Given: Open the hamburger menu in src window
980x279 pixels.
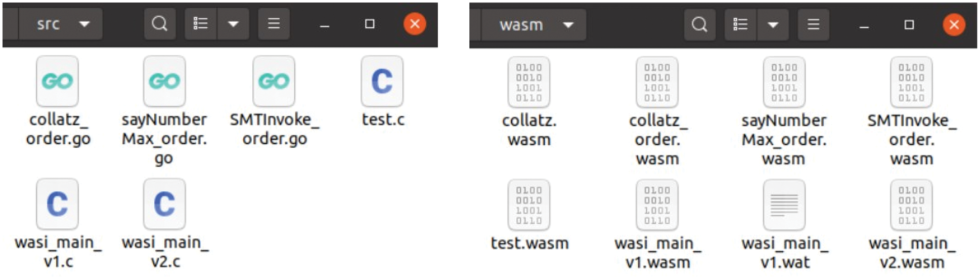Looking at the screenshot, I should pos(274,24).
